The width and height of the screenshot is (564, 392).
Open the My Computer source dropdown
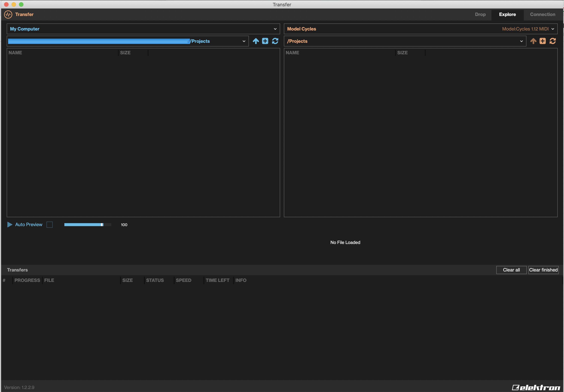click(x=143, y=29)
